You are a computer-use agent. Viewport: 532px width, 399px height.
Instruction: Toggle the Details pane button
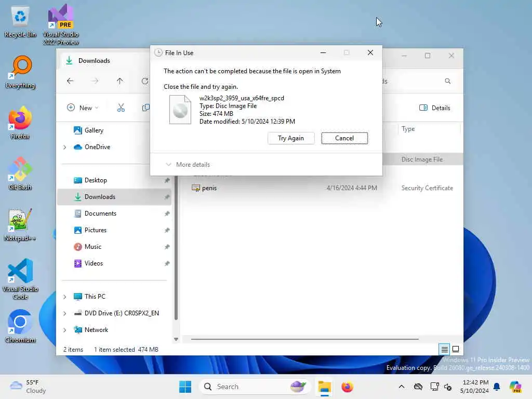click(x=435, y=108)
